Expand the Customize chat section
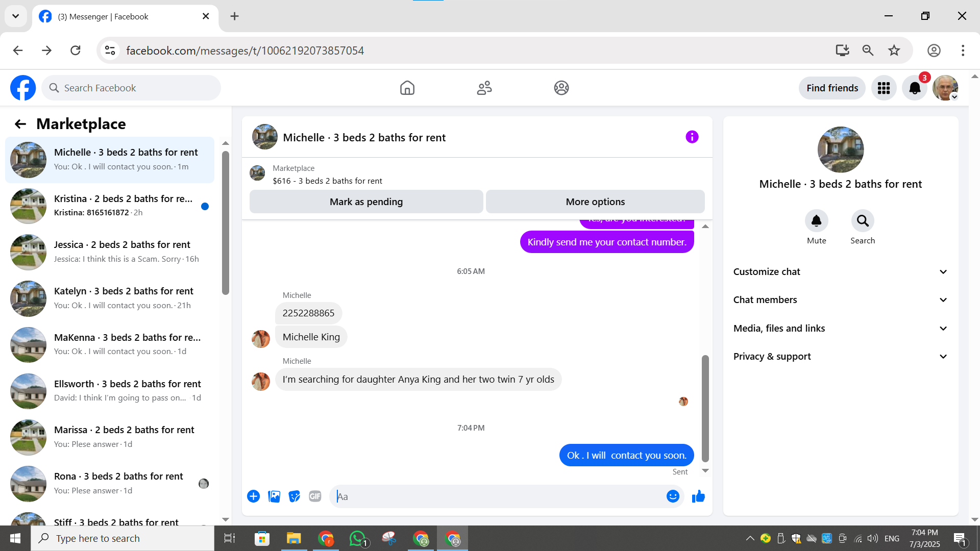The height and width of the screenshot is (551, 980). pyautogui.click(x=840, y=272)
